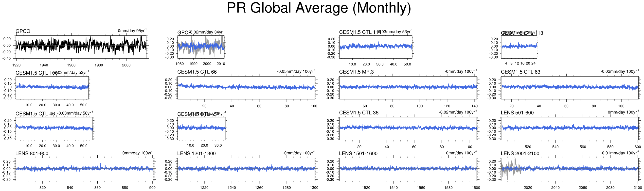Screen dimensions: 644x191
Task: Click the GPCC panel title
Action: (23, 31)
